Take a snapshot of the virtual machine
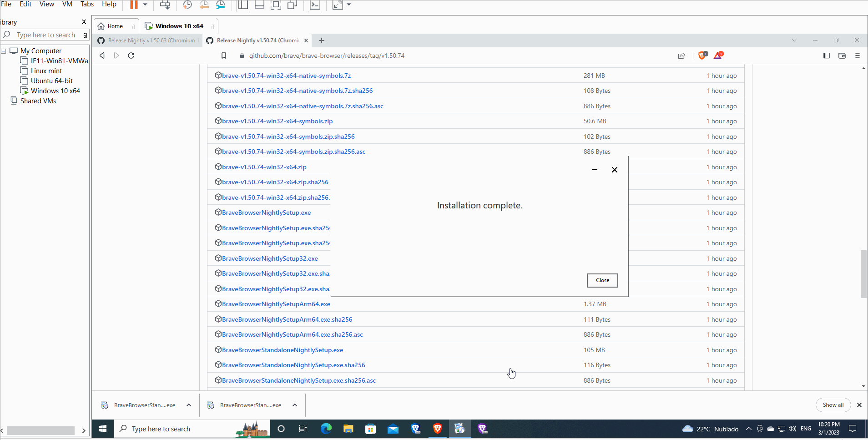This screenshot has height=440, width=868. tap(187, 5)
